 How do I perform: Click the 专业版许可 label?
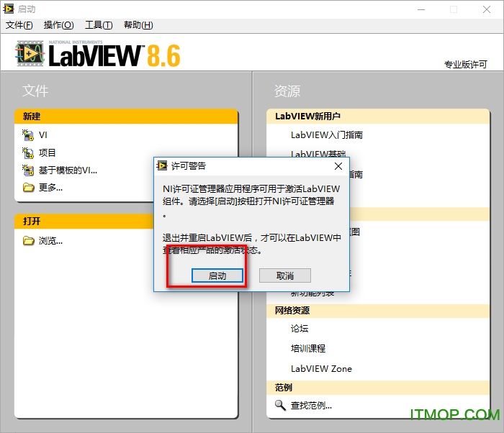(x=466, y=65)
